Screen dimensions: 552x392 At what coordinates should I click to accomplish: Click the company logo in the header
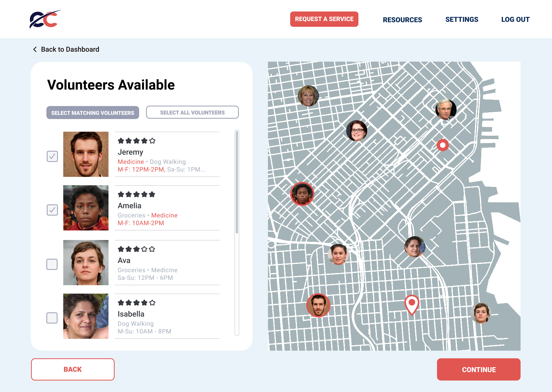[45, 19]
